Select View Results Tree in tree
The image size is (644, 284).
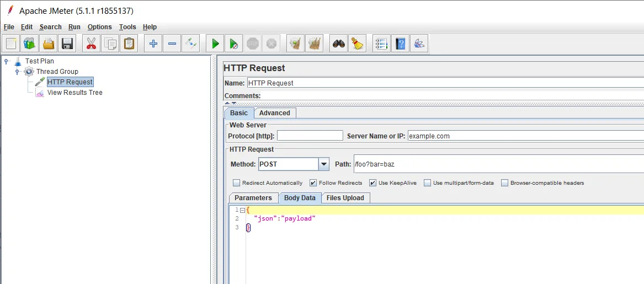(x=74, y=93)
